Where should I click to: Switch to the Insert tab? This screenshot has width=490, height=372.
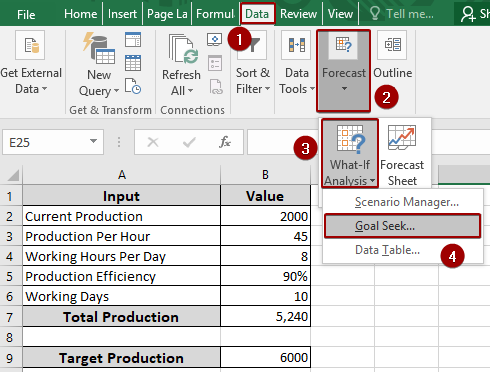click(122, 14)
